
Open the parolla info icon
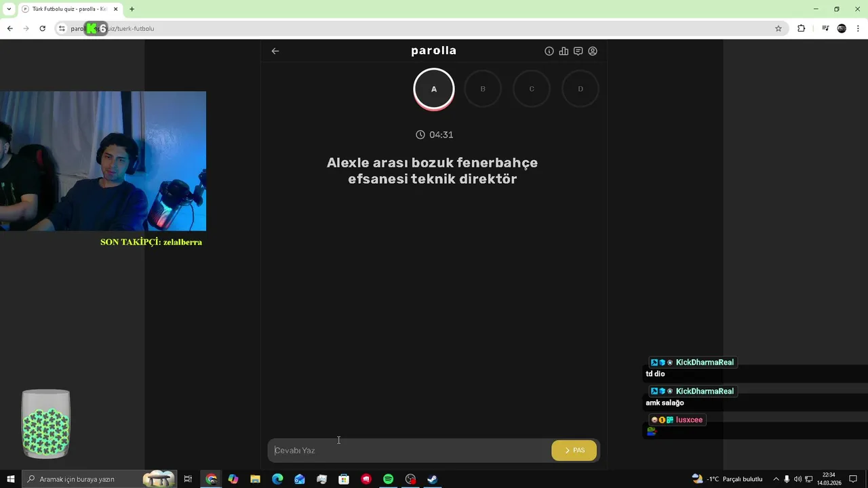click(549, 51)
